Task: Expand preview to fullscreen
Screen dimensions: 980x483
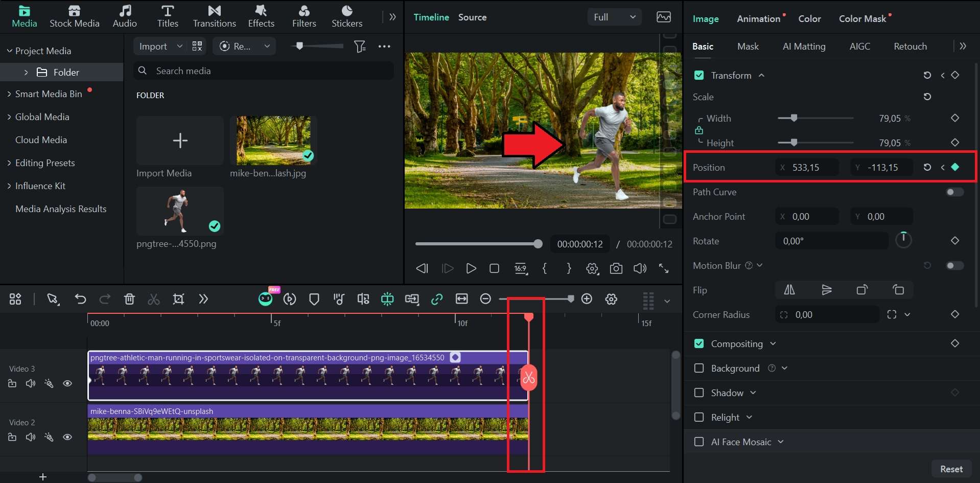Action: (x=664, y=268)
